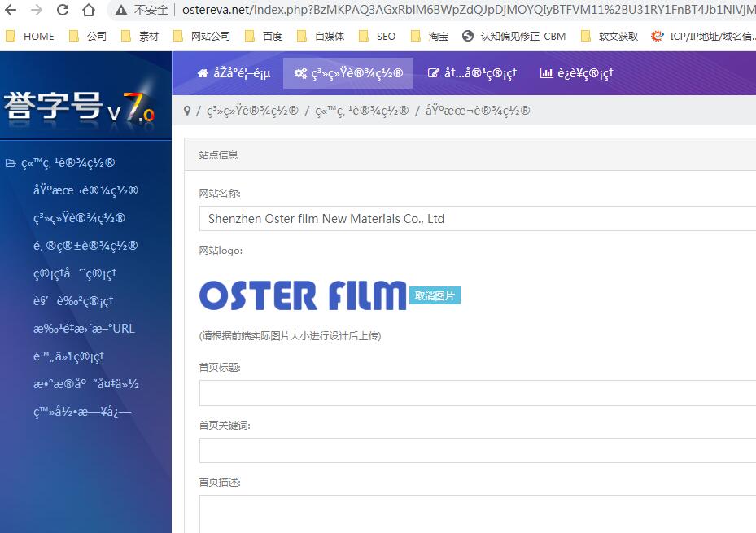Open the highlighted gears settings item in top navigation
The image size is (756, 533).
pyautogui.click(x=348, y=72)
